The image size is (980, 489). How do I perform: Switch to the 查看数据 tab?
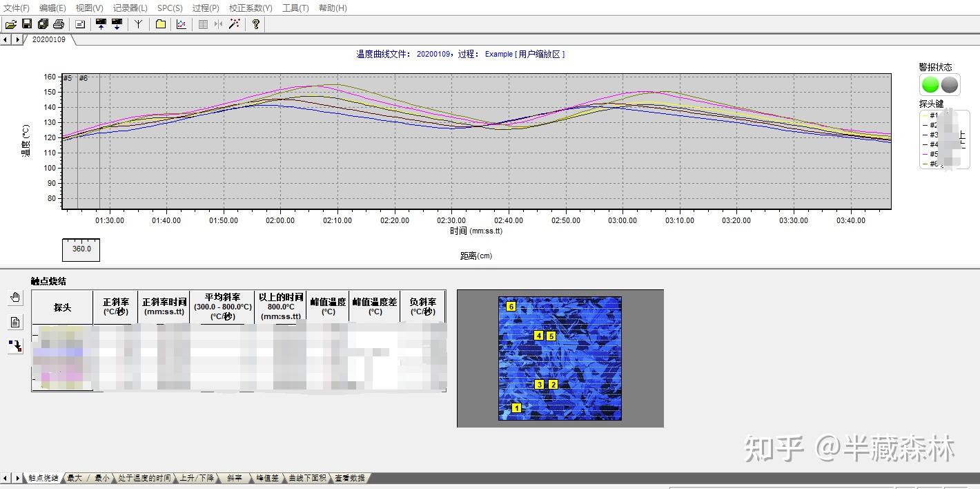point(351,477)
